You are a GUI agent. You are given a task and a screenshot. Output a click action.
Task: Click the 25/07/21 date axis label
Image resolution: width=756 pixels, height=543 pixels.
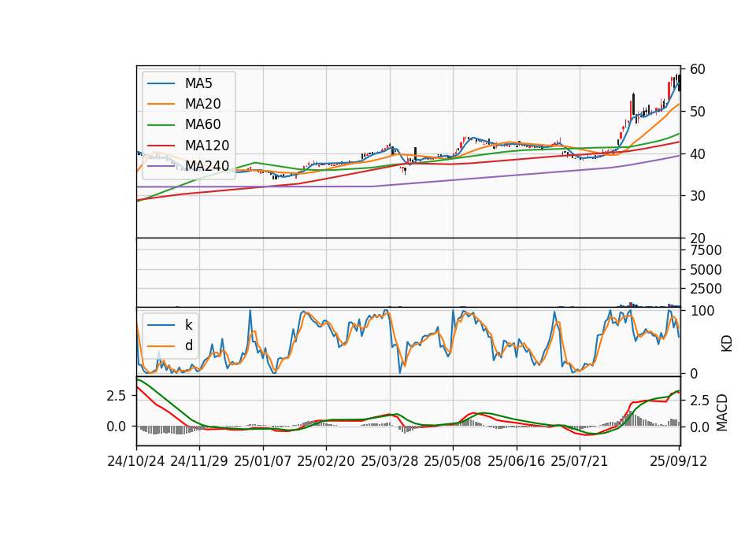pyautogui.click(x=580, y=461)
